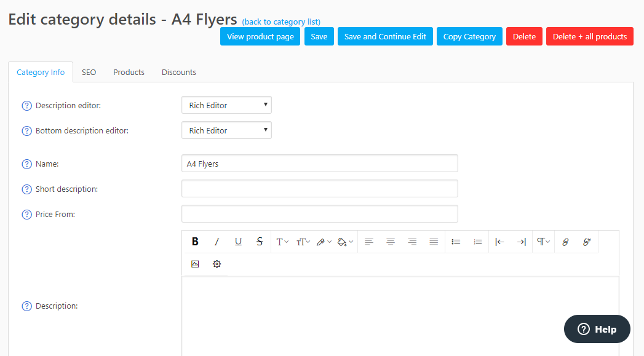644x356 pixels.
Task: Toggle bold formatting in the description editor
Action: point(195,242)
